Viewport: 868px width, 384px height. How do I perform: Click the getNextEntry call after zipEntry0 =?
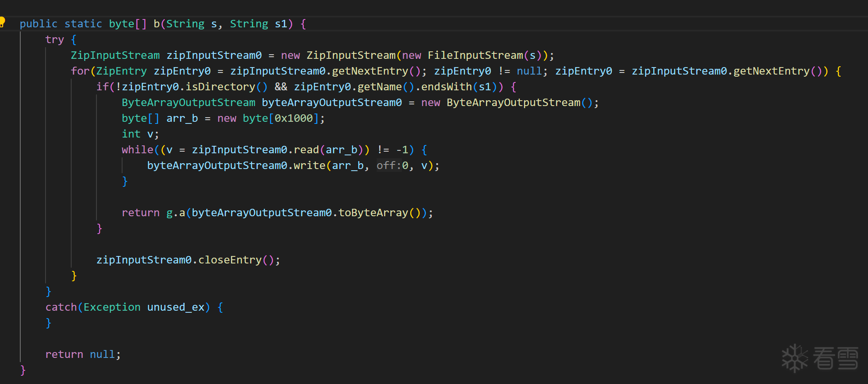(772, 71)
